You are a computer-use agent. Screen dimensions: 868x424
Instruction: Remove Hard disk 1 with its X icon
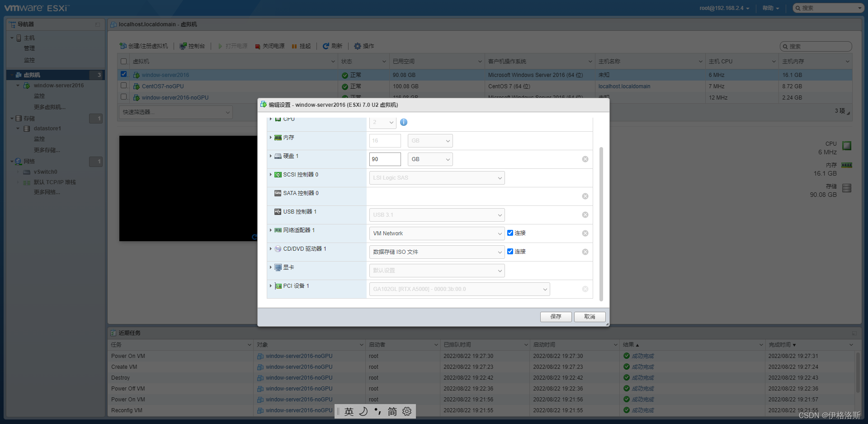tap(585, 159)
